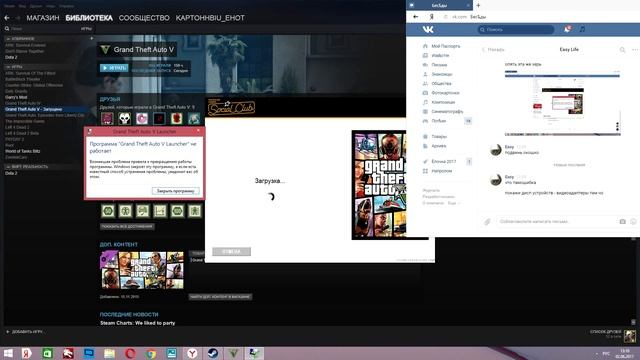Open the shared screenshot in the VK chat
Image resolution: width=640 pixels, height=360 pixels.
562,103
